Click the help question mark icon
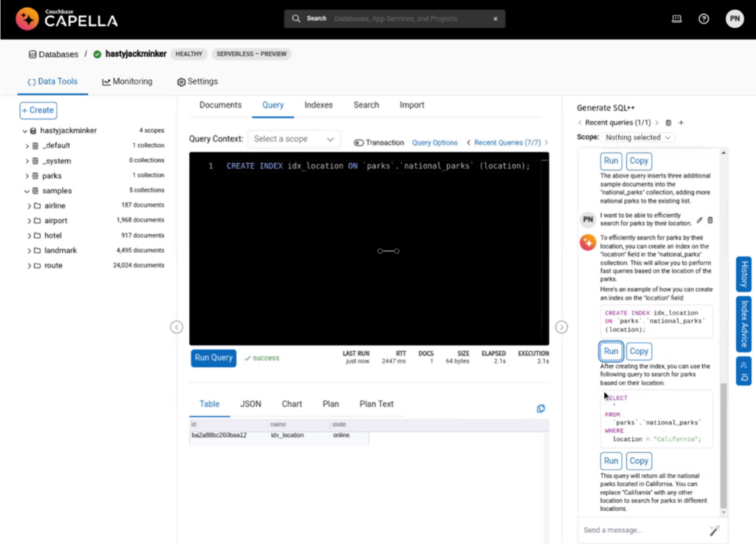 [x=704, y=18]
